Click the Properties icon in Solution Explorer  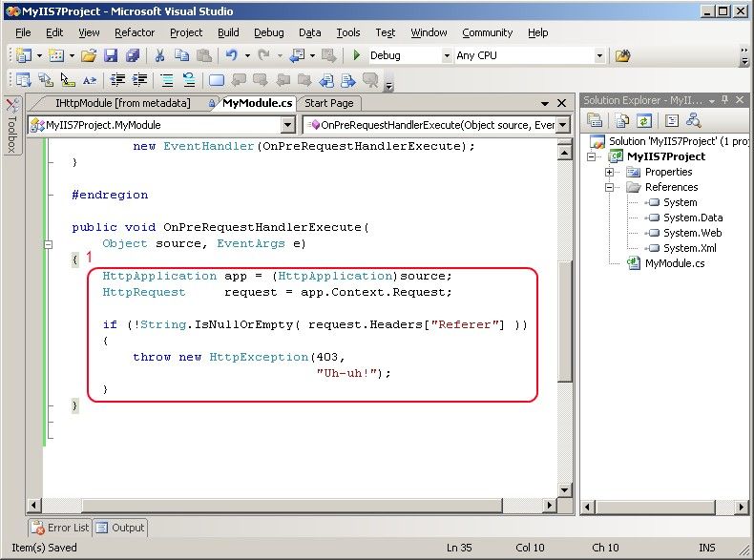(595, 120)
